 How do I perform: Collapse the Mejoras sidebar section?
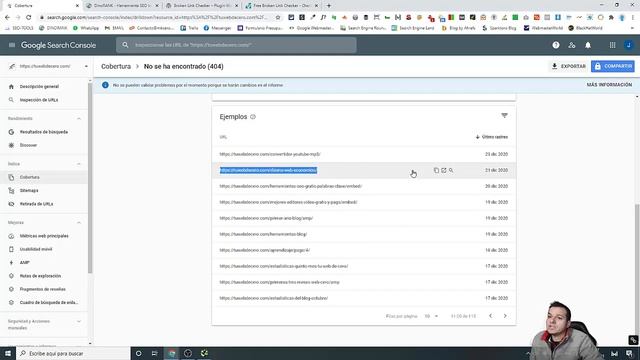click(79, 222)
